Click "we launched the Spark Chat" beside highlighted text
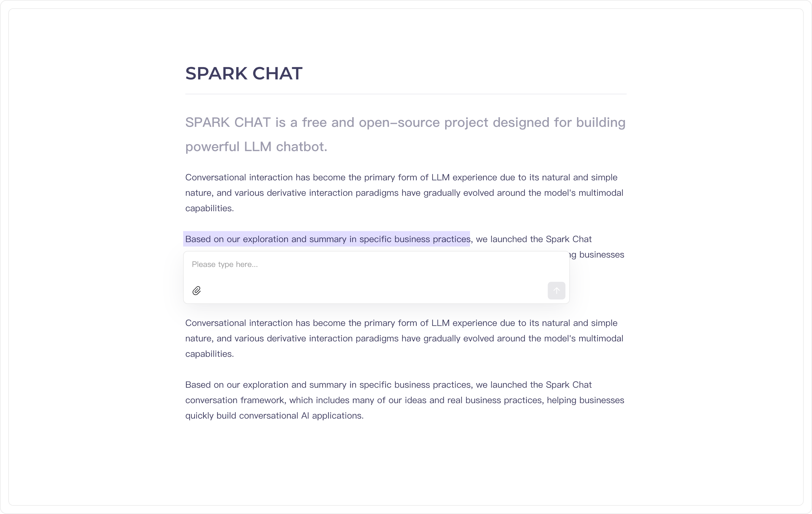Image resolution: width=812 pixels, height=514 pixels. 533,239
